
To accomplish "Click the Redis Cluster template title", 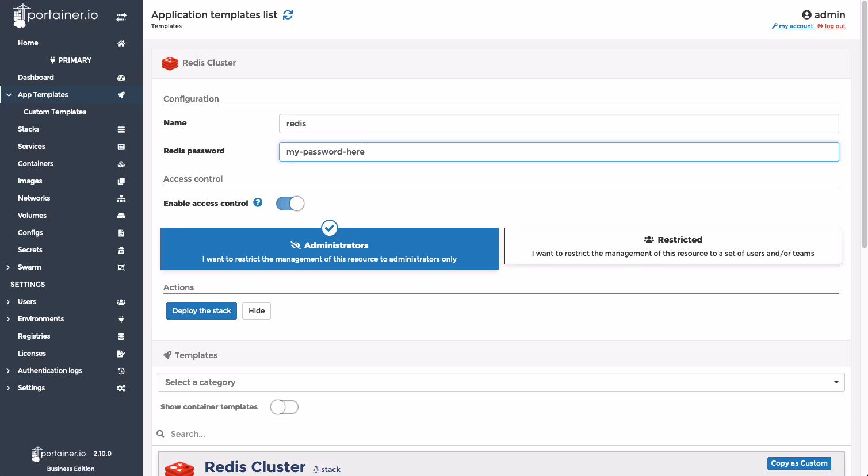I will point(255,467).
